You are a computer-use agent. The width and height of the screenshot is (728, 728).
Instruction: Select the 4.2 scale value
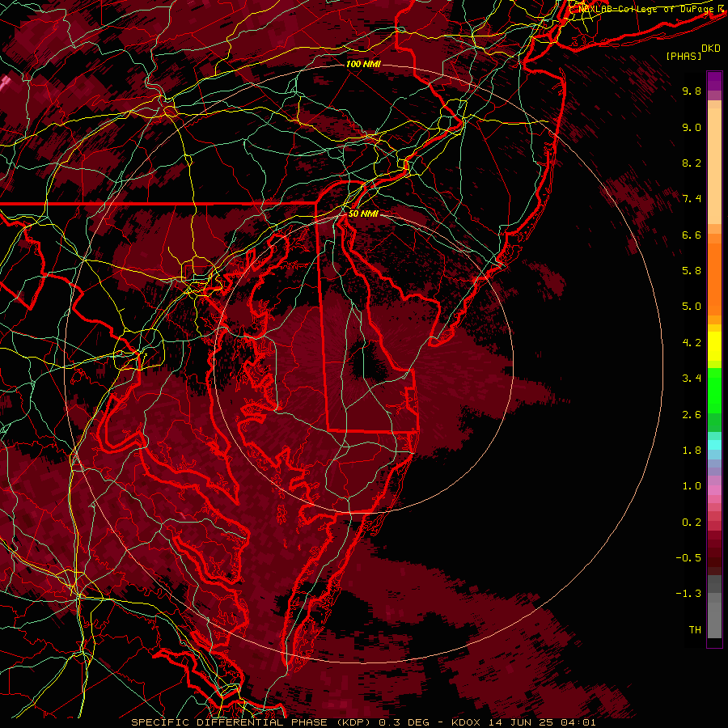tap(692, 343)
